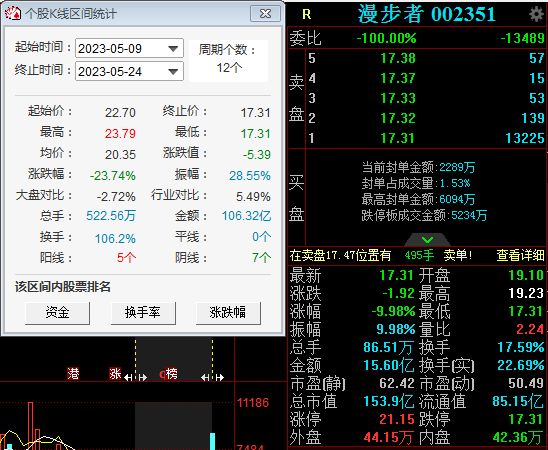Click the 振幅 value 28.55% in dialog
The width and height of the screenshot is (548, 450).
(x=250, y=175)
